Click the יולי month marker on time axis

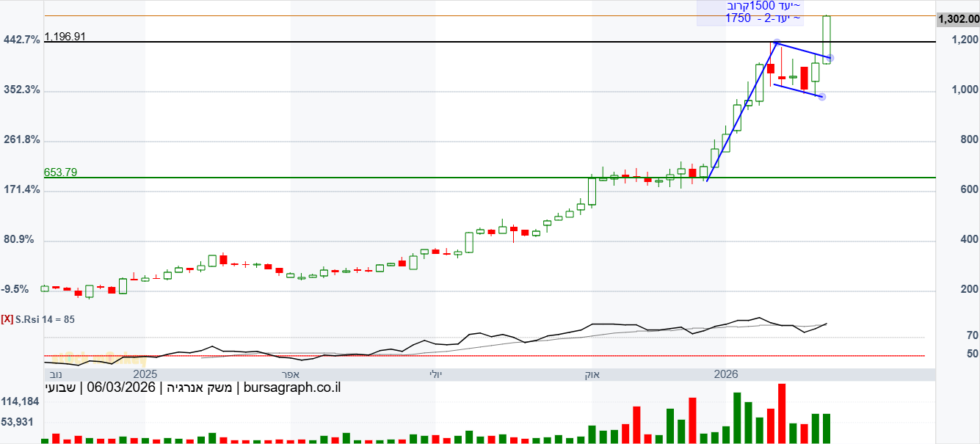tap(436, 374)
